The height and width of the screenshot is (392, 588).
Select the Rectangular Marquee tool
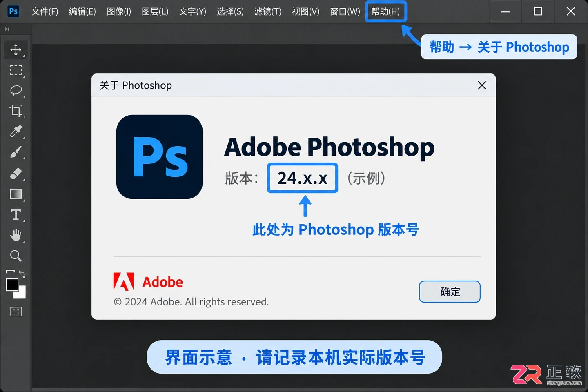16,70
